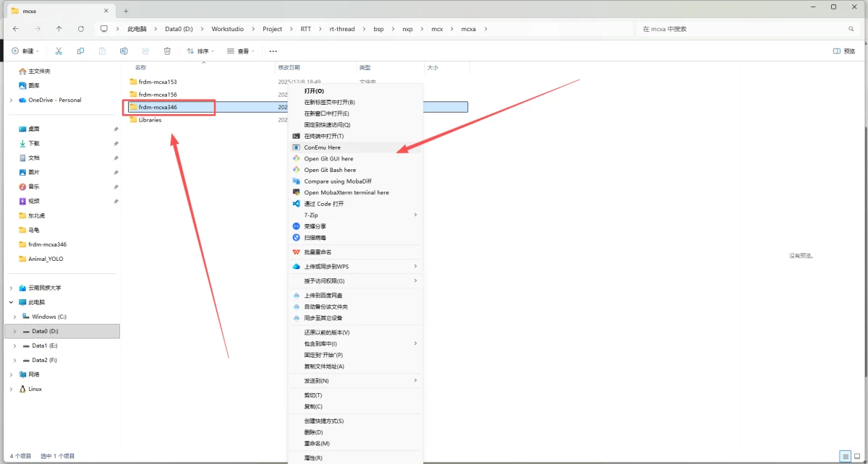
Task: Click the 扫描病毒 shield icon
Action: [296, 238]
